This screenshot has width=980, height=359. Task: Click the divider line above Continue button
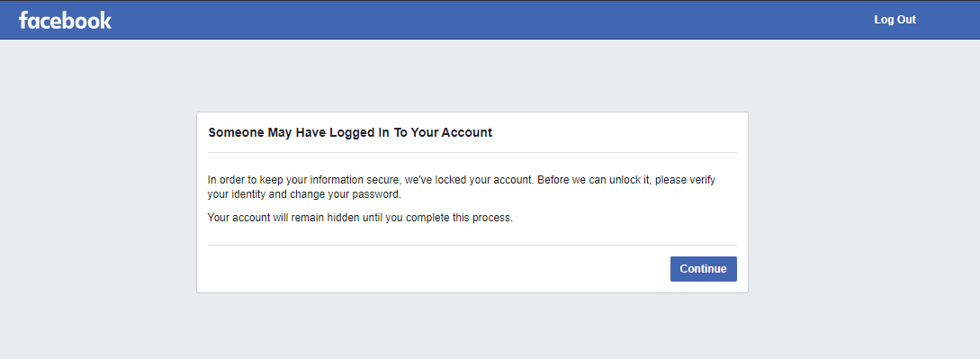[x=472, y=246]
